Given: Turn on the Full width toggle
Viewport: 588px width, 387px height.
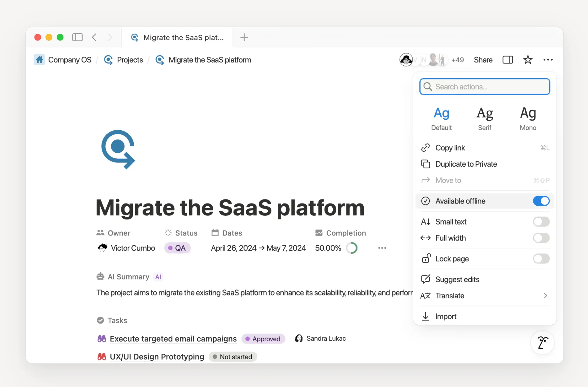Looking at the screenshot, I should click(x=541, y=238).
